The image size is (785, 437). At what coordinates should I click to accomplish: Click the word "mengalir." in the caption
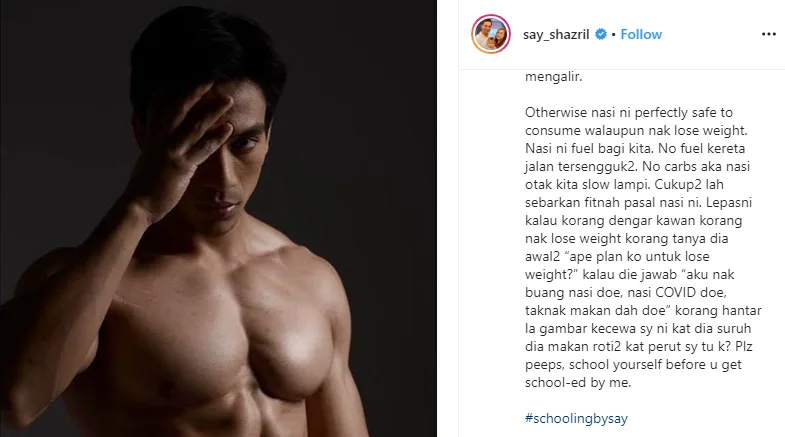554,77
